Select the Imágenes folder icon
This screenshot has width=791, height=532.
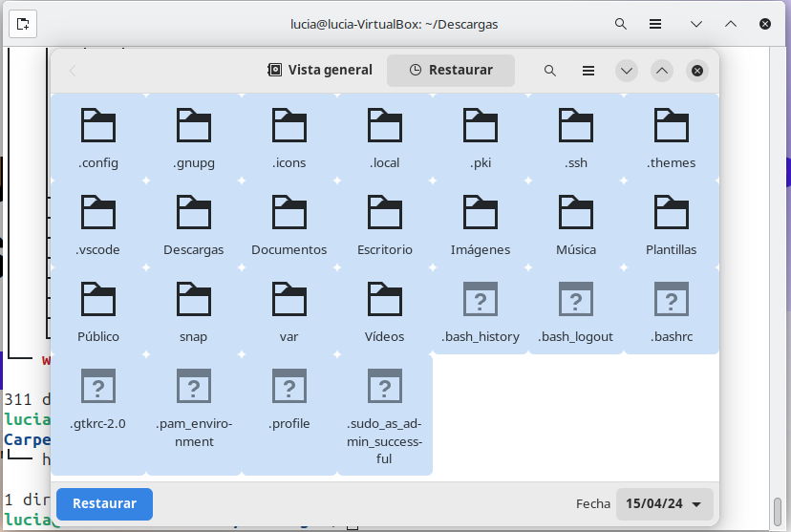click(481, 212)
